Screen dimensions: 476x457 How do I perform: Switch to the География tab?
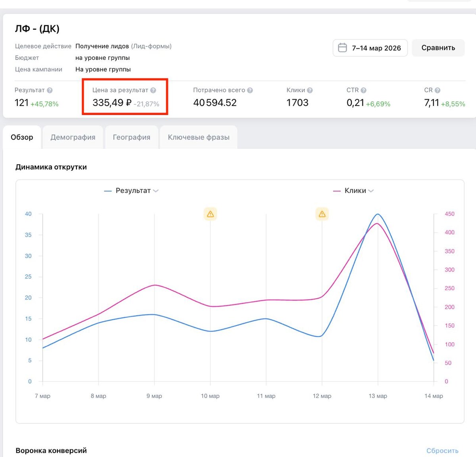[132, 137]
